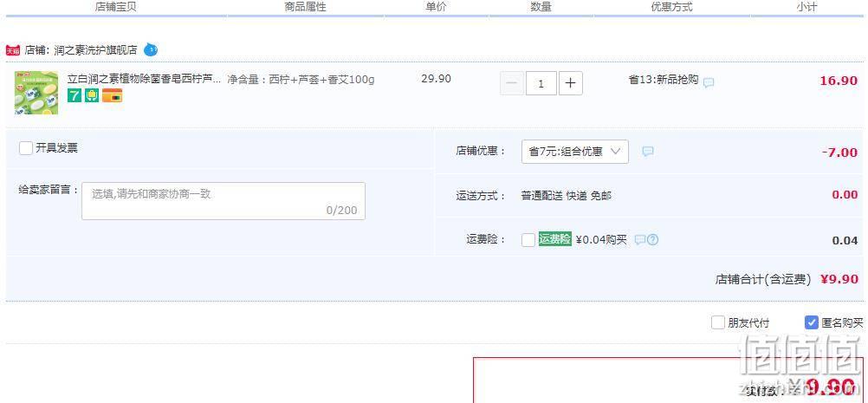Click the 店铺宝贝 column header
This screenshot has width=868, height=403.
point(116,7)
